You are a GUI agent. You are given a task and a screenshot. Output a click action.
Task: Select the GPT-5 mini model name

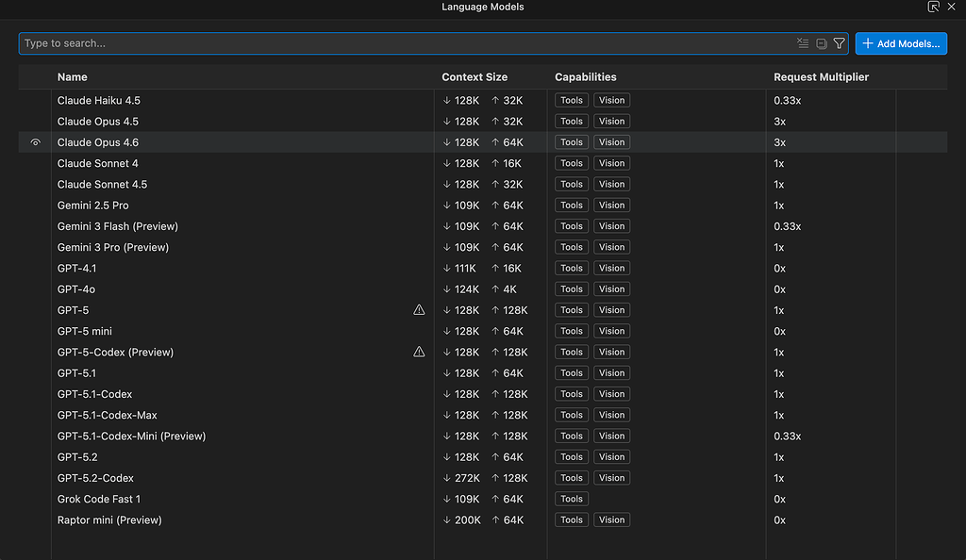coord(84,331)
